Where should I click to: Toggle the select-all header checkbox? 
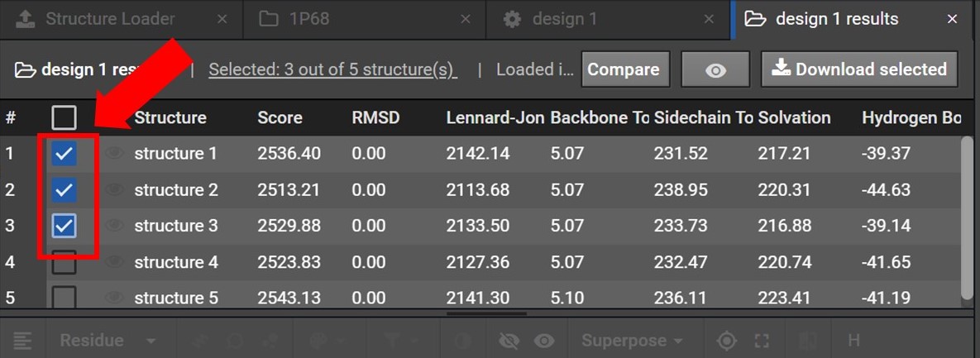[x=65, y=118]
